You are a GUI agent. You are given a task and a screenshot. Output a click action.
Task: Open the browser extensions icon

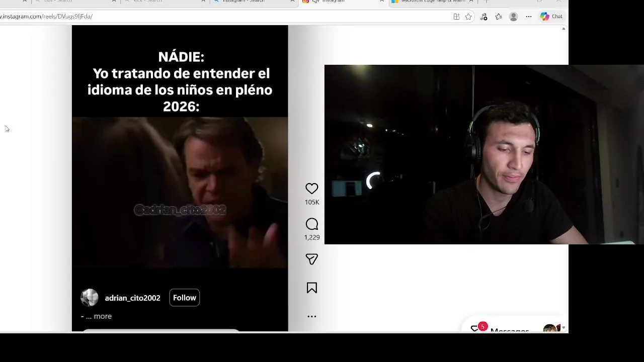484,17
